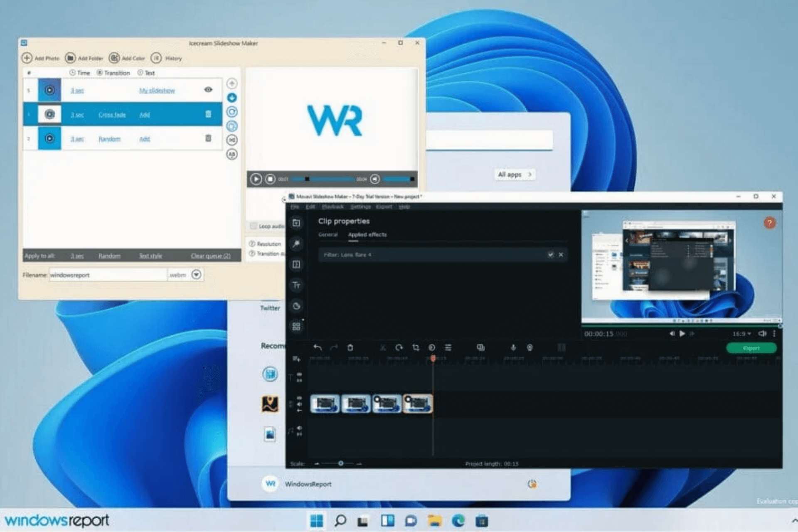Open the Windows Start button on taskbar
The width and height of the screenshot is (798, 532).
316,521
